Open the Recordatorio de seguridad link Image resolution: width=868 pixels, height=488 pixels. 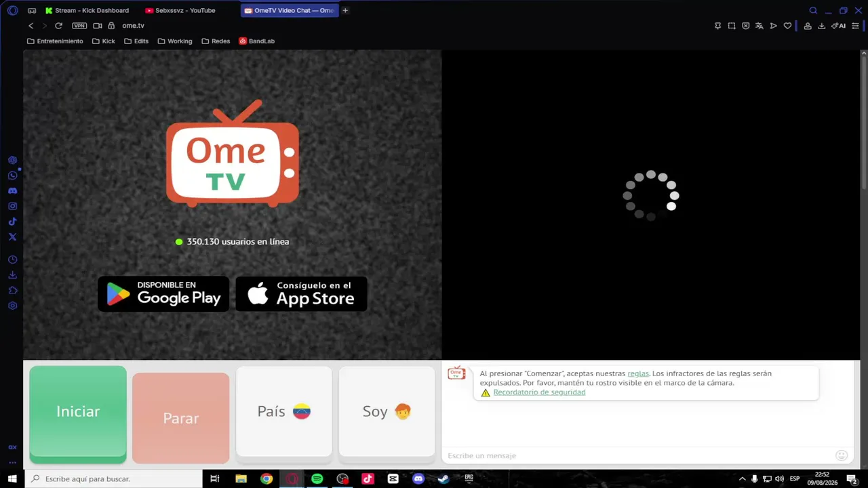(x=539, y=392)
